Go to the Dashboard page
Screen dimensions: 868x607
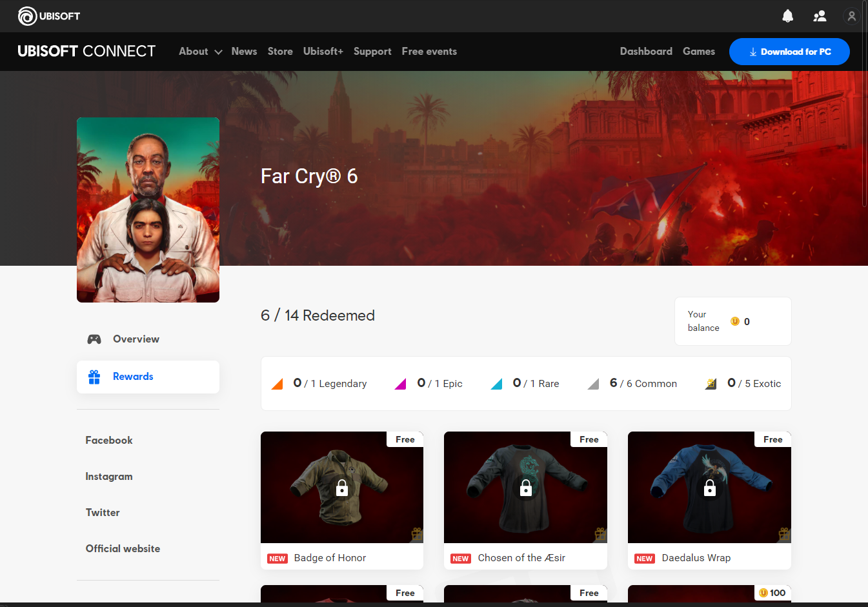tap(646, 52)
